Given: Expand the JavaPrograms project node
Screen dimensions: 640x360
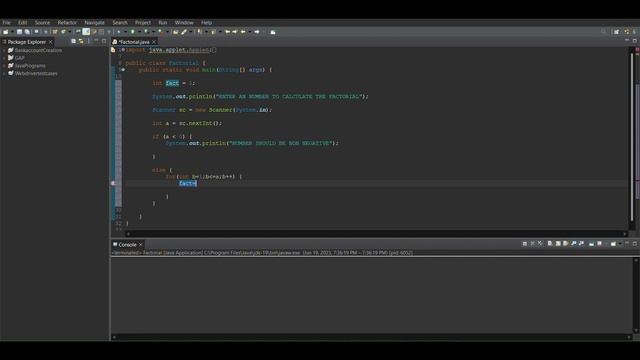Looking at the screenshot, I should pos(4,66).
